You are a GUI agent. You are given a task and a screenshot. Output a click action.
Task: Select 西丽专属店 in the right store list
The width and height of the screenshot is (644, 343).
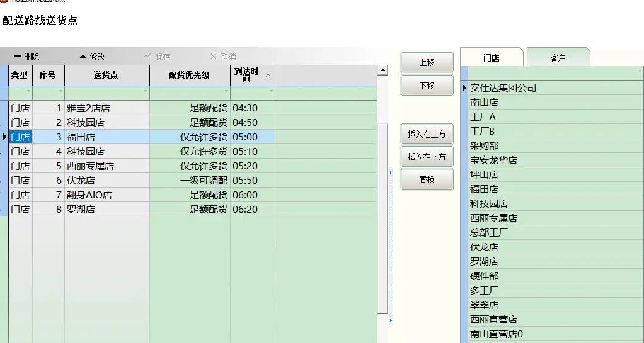[556, 218]
